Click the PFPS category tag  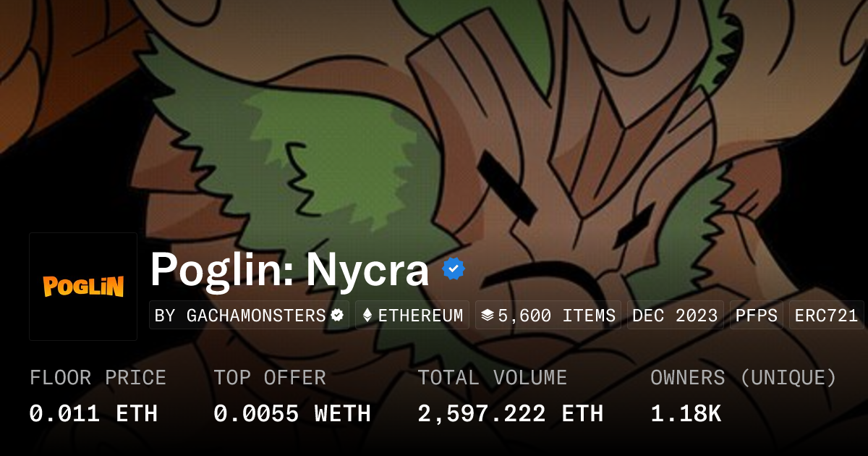757,316
